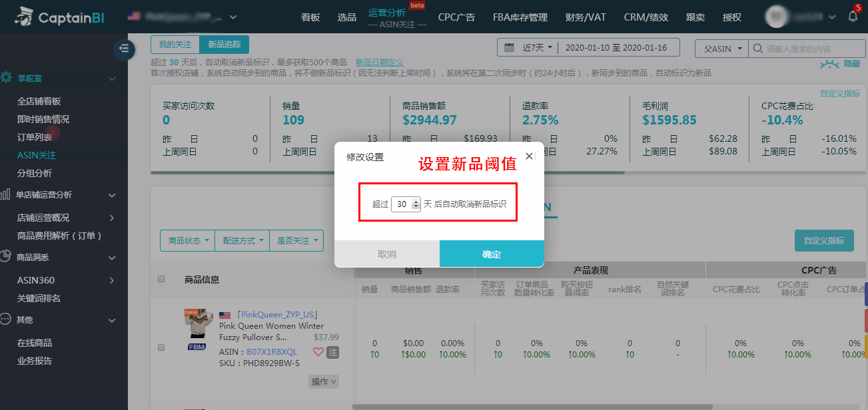Collapse the 商品洞悉 section

(112, 257)
